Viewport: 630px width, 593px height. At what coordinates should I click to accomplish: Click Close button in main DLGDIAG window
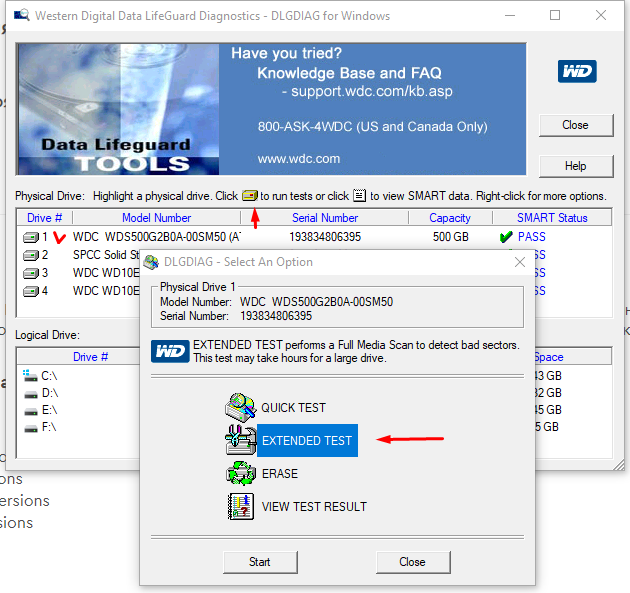click(x=576, y=125)
